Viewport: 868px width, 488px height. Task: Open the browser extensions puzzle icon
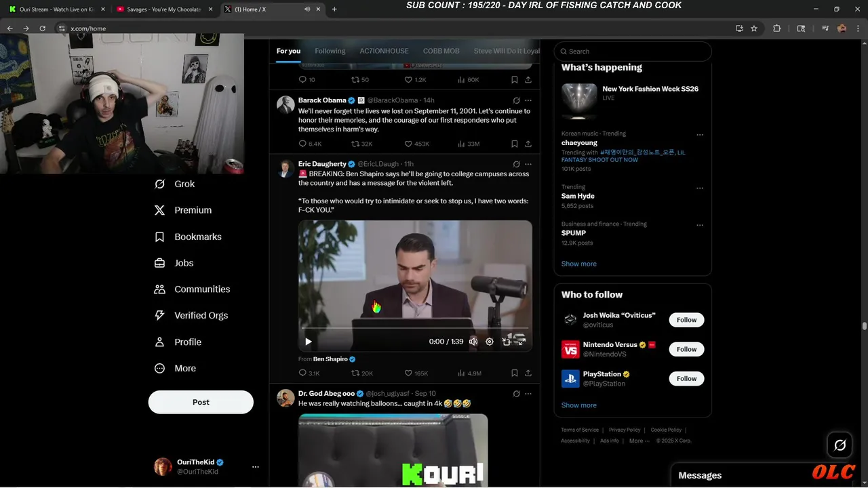point(777,28)
